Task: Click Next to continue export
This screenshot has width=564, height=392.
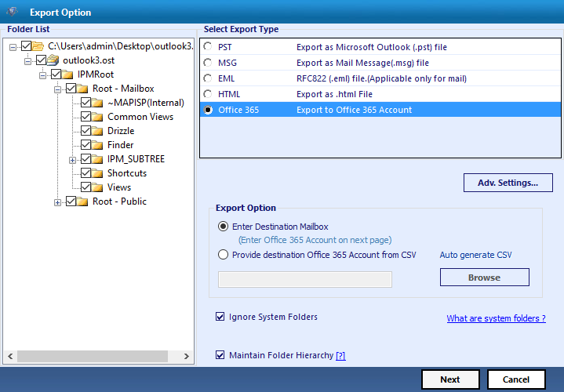Action: (x=450, y=379)
